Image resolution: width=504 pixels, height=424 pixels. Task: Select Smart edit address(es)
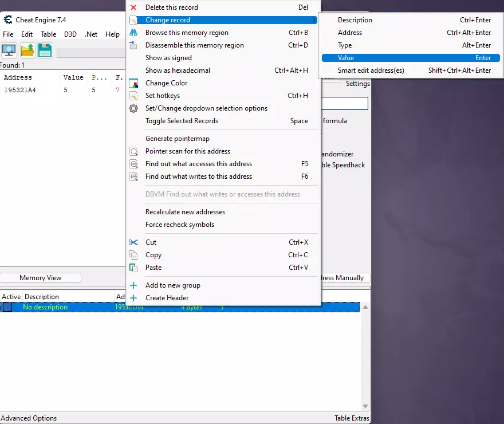[x=411, y=70]
